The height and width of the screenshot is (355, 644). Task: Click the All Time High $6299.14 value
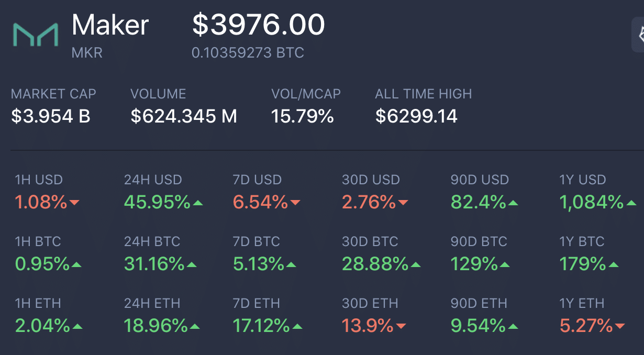pos(416,116)
